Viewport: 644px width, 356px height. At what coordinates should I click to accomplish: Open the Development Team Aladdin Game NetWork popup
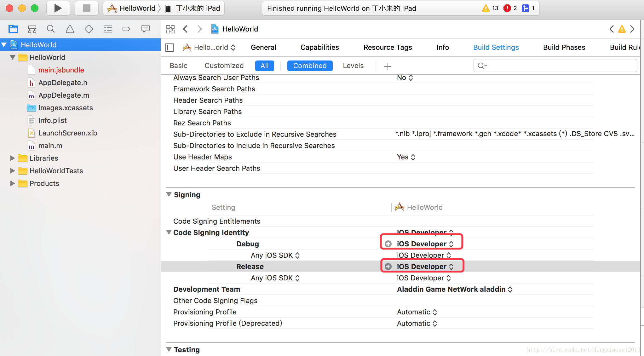(455, 289)
